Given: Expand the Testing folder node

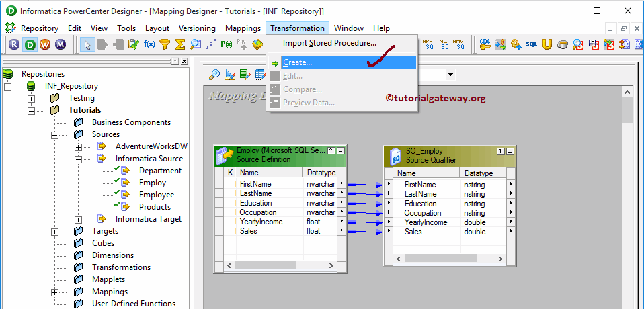Looking at the screenshot, I should pos(31,99).
